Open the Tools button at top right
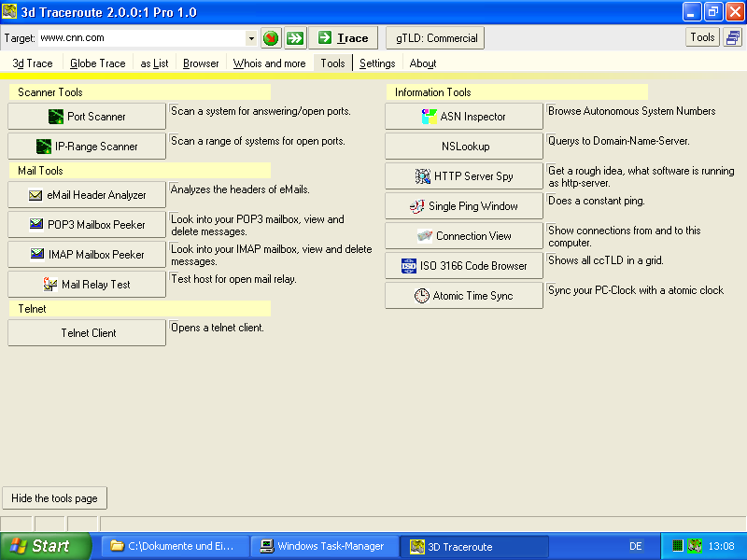747x560 pixels. 702,37
